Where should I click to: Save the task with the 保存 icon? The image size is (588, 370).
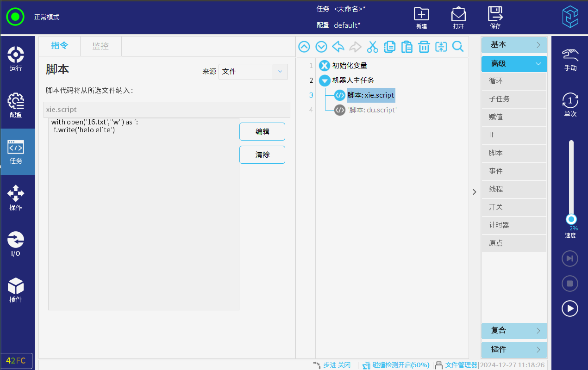point(495,18)
